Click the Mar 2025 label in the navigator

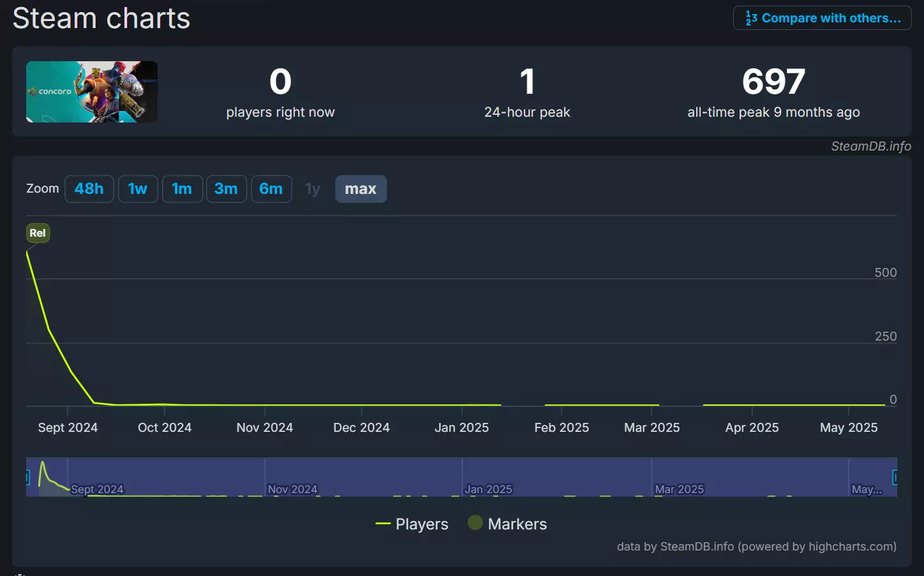click(x=679, y=489)
